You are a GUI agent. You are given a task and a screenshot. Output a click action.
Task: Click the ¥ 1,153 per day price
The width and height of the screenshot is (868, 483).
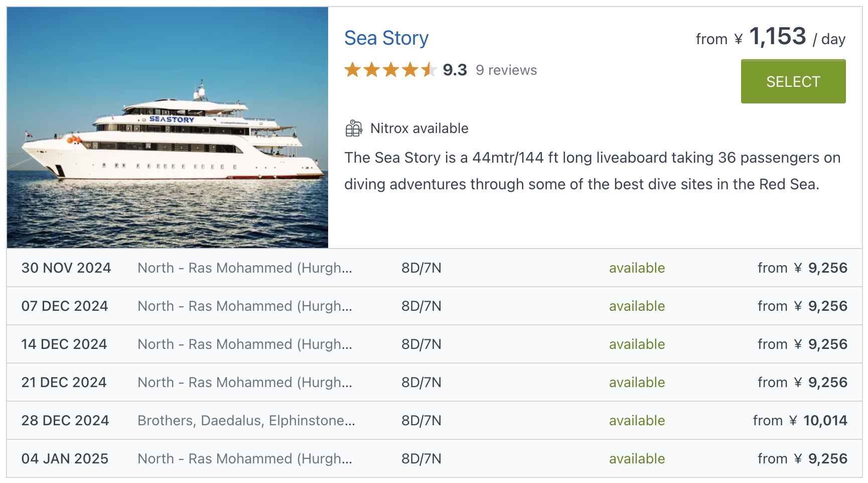click(x=777, y=37)
